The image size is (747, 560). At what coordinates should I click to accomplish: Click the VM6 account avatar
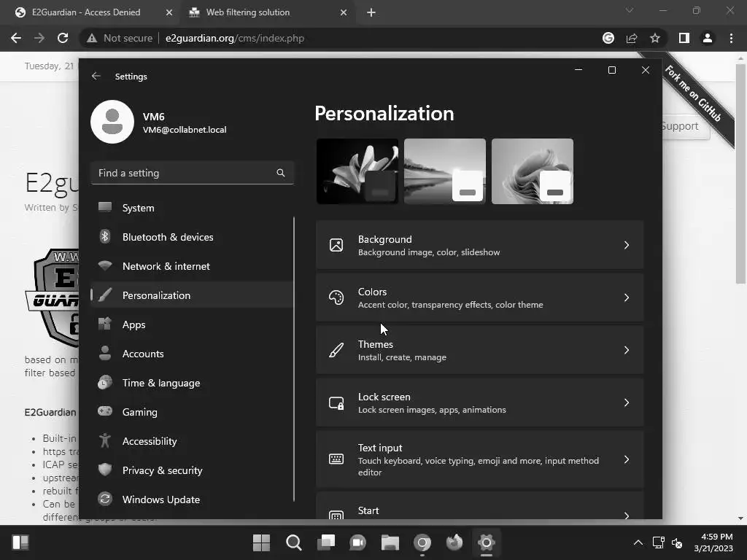click(112, 122)
